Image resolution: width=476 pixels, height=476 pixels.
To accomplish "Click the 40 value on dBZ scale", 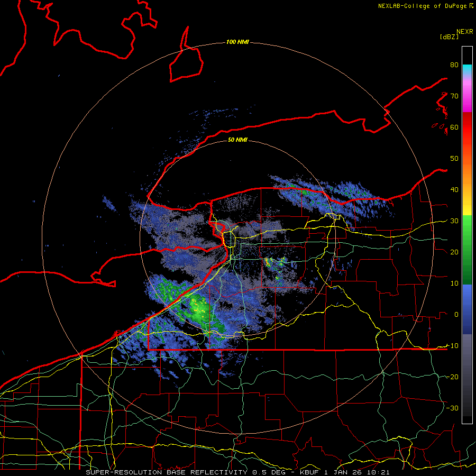I will (454, 190).
